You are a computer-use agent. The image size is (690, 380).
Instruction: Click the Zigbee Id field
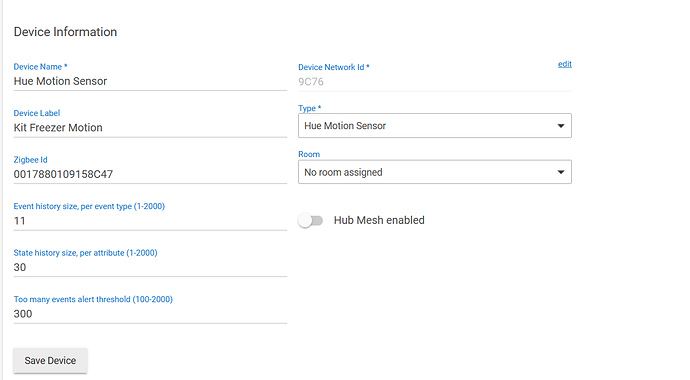(x=150, y=175)
